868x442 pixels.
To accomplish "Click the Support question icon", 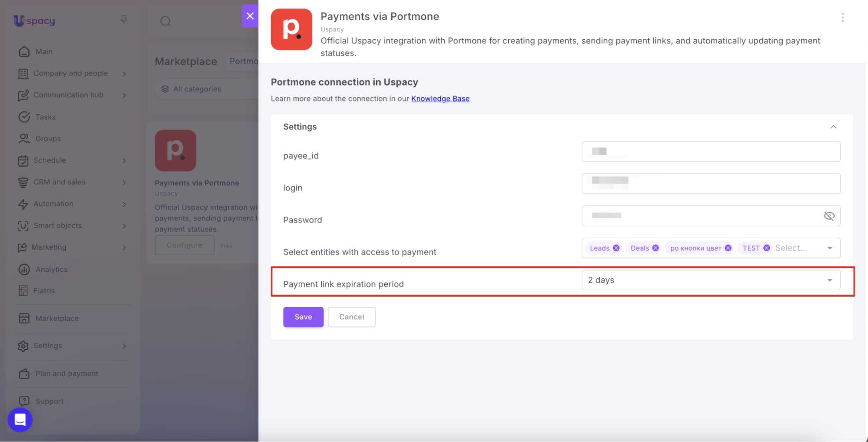I will pyautogui.click(x=24, y=401).
